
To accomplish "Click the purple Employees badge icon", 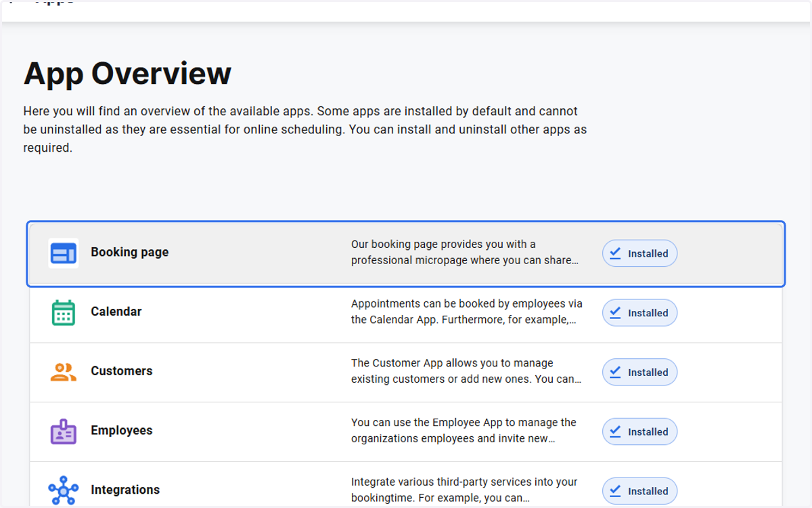I will [64, 431].
